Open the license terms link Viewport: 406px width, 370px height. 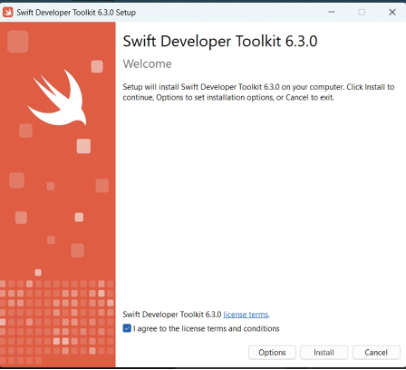[246, 315]
